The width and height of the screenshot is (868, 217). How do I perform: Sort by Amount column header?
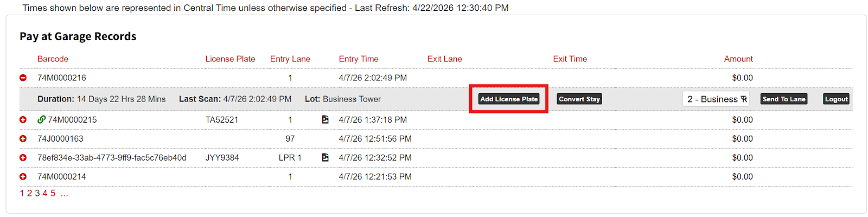pyautogui.click(x=738, y=59)
